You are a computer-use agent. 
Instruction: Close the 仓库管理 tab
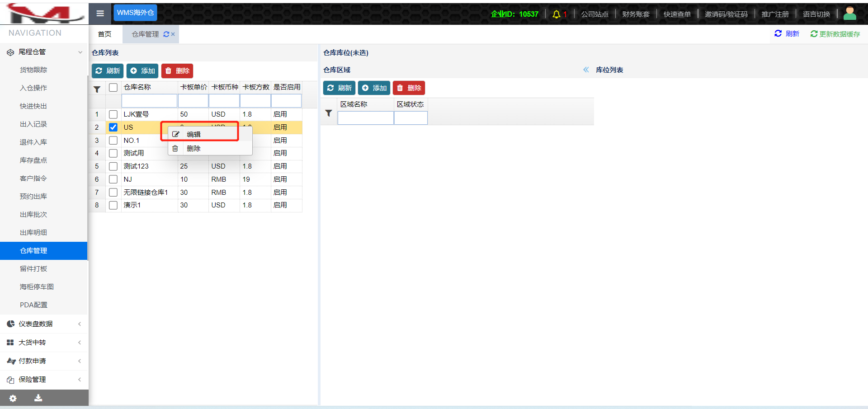pos(173,34)
